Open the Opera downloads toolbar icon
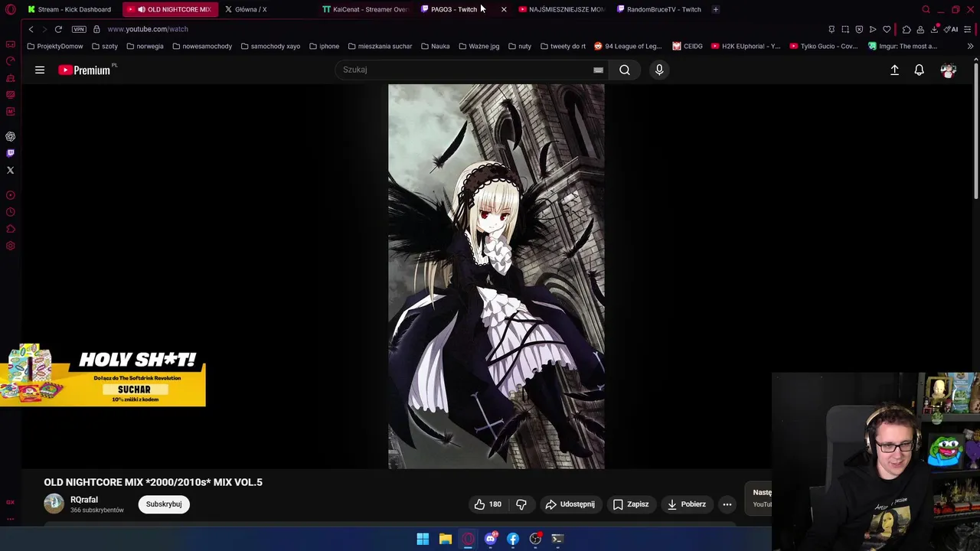The image size is (980, 551). click(934, 29)
